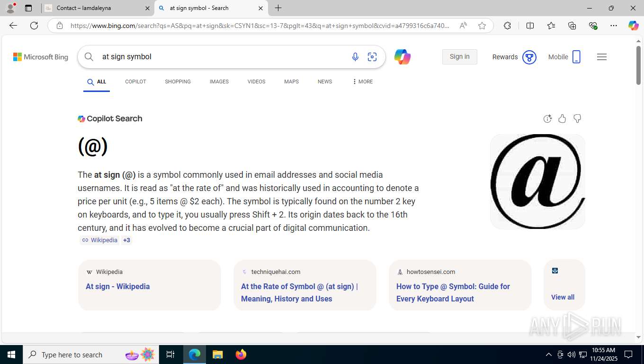
Task: Open the Microsoft Bing logo link
Action: click(41, 57)
